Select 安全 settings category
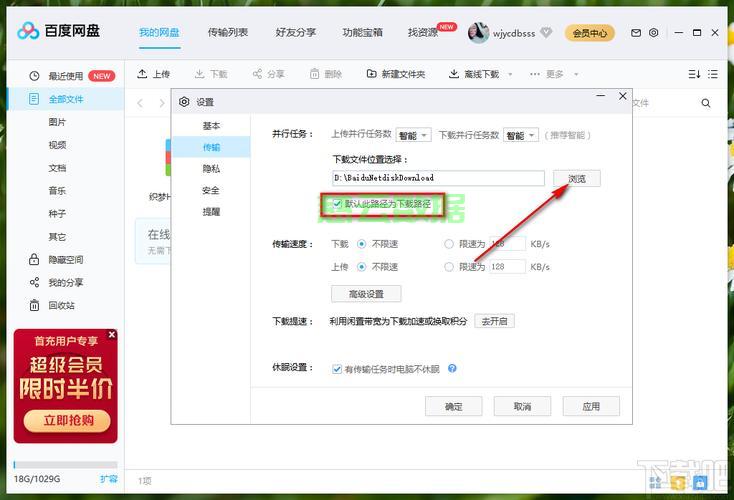734x500 pixels. point(211,190)
